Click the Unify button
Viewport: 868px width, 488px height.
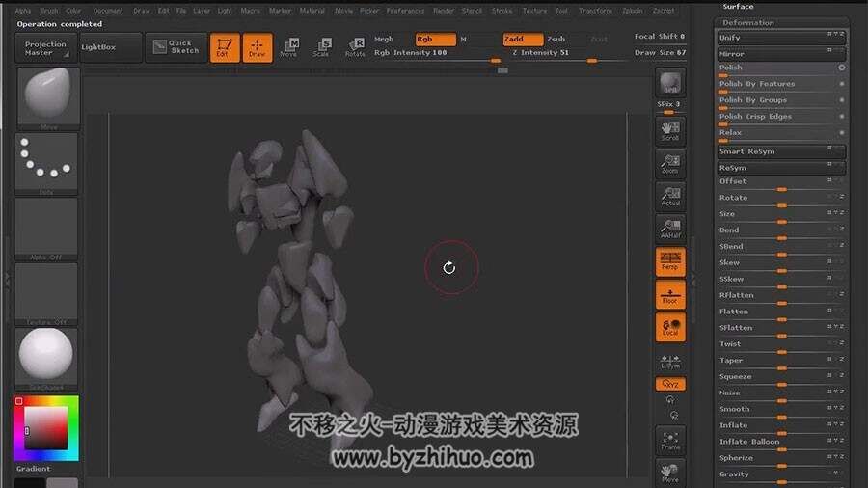781,38
